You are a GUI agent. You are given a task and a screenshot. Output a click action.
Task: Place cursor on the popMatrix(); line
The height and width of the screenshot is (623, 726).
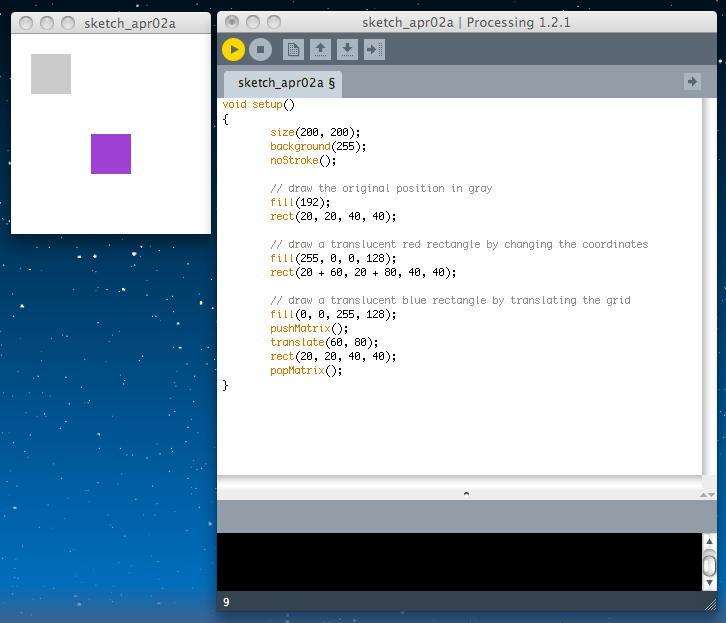pos(306,370)
